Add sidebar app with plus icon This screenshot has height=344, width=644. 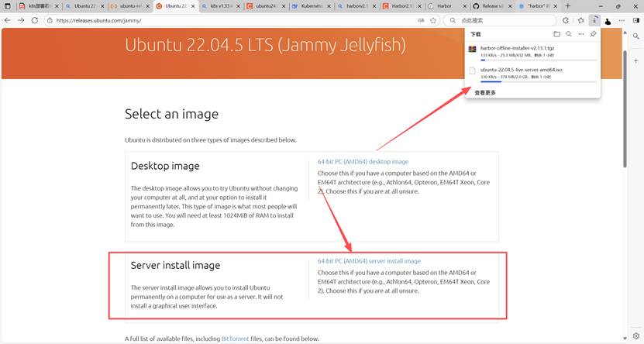coord(635,60)
